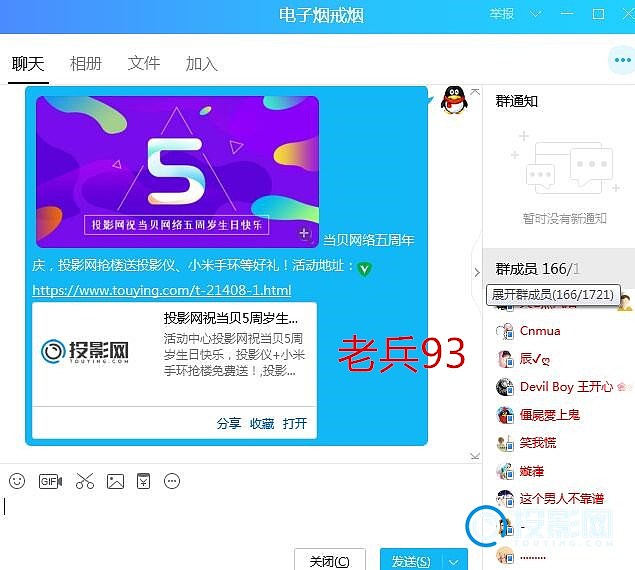Click the 群通知 heading

pyautogui.click(x=517, y=101)
